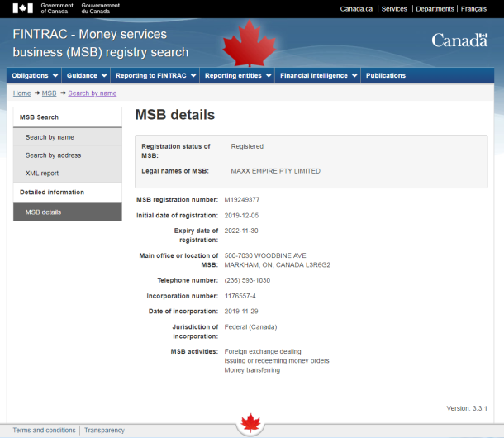Viewport: 504px width, 438px height.
Task: Click the red maple leaf in footer
Action: click(250, 423)
